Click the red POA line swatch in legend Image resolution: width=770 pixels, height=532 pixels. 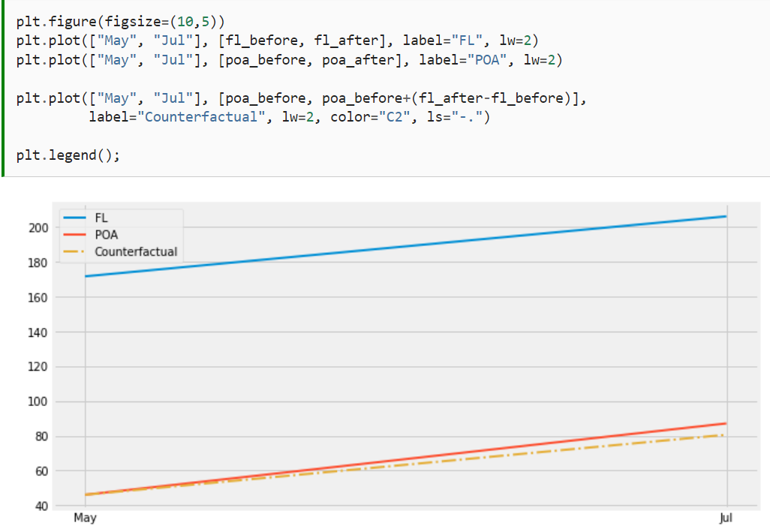[74, 235]
